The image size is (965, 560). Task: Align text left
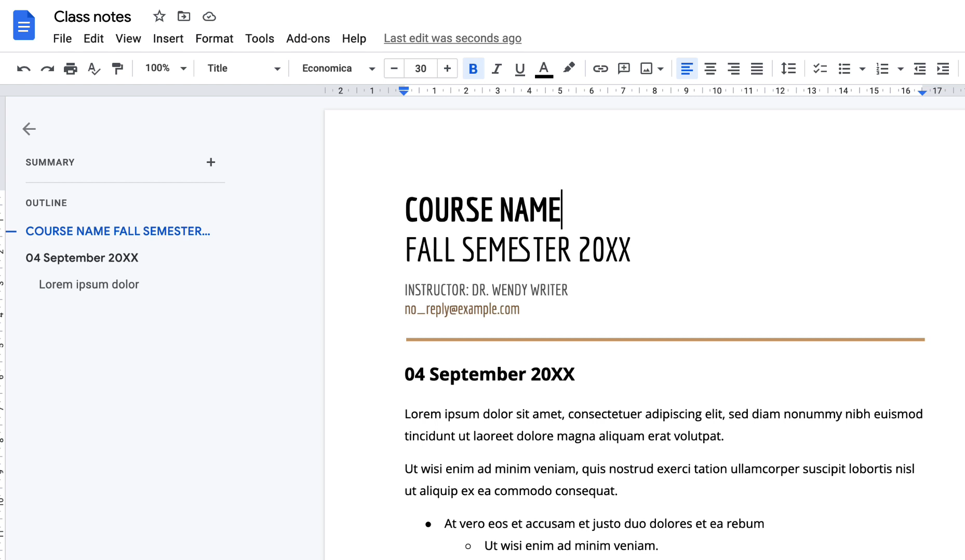coord(687,69)
